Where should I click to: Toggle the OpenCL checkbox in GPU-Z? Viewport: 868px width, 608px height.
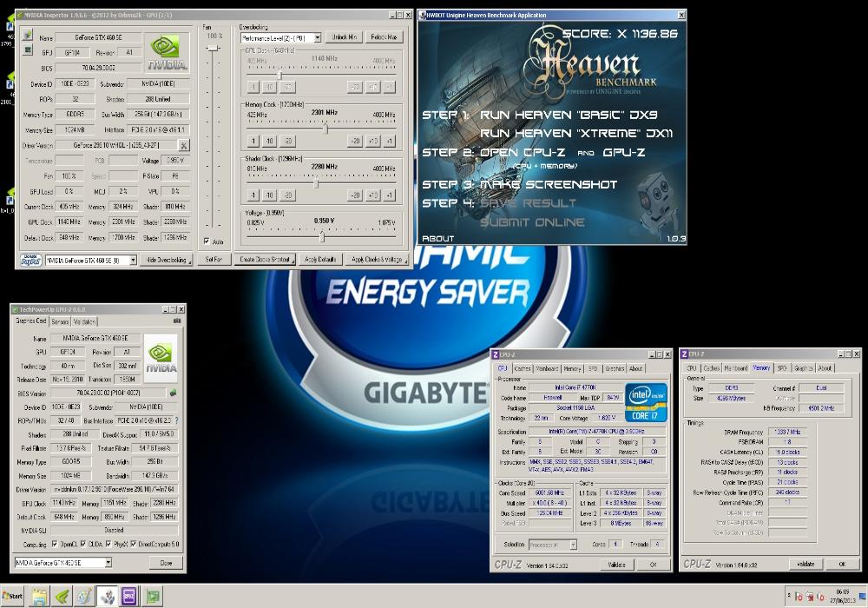coord(55,544)
